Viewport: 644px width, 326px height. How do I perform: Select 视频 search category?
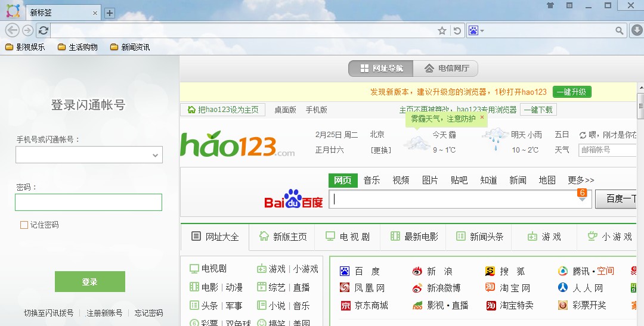tap(401, 180)
